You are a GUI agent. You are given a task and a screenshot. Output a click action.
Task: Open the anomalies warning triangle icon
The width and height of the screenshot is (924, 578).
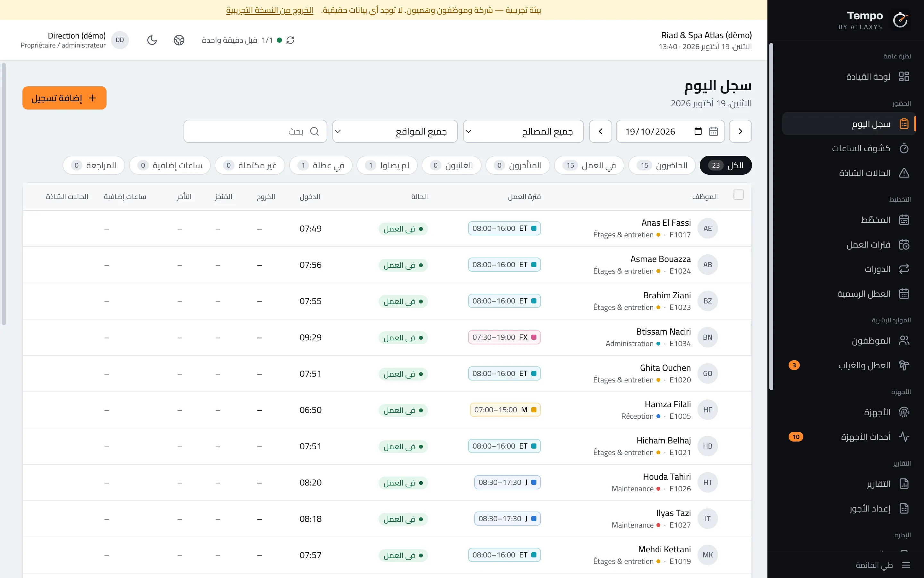click(904, 173)
